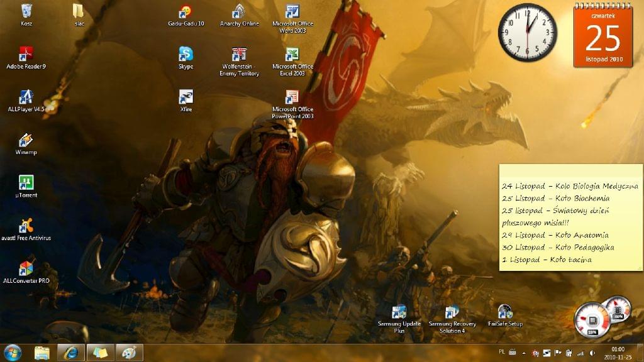This screenshot has width=644, height=362.
Task: Click the Skype desktop shortcut
Action: 186,58
